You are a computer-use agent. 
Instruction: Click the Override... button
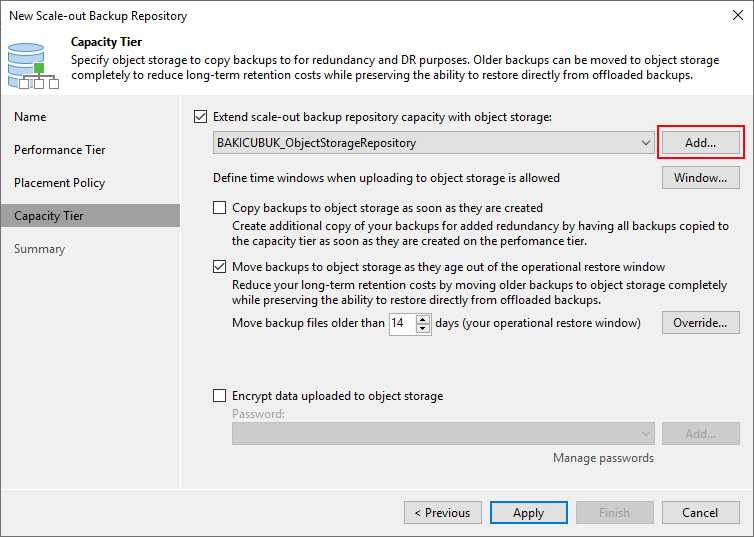(701, 323)
